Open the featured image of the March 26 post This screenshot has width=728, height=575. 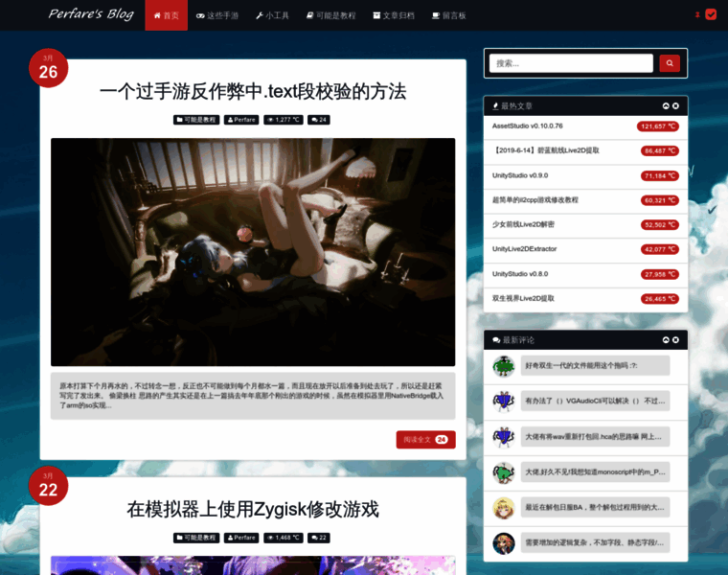pyautogui.click(x=253, y=252)
